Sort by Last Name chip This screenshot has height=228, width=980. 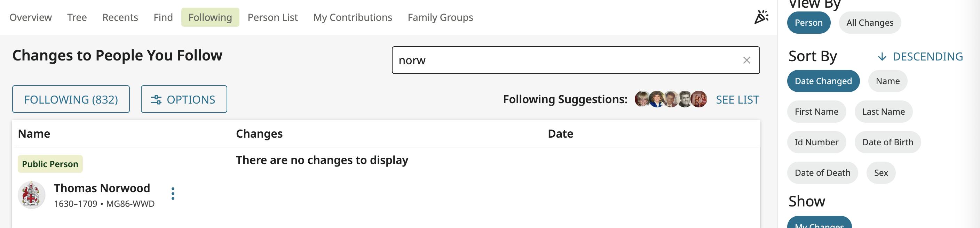point(883,112)
